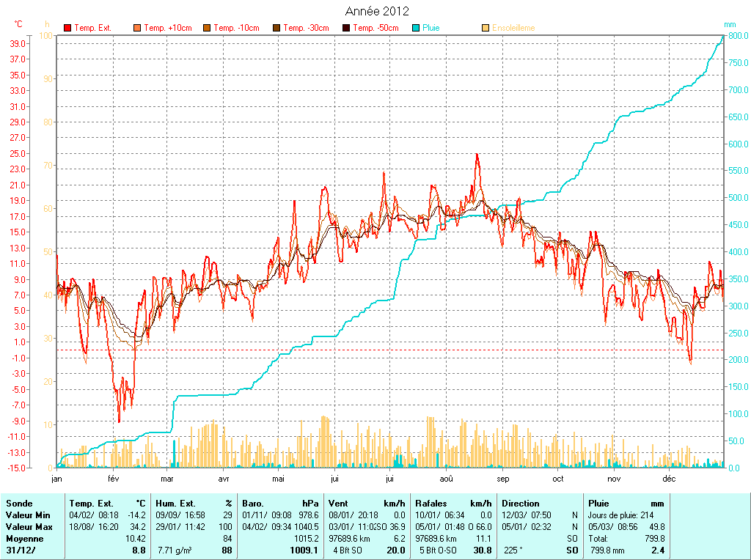Click the Hum. Ext. column header
This screenshot has height=560, width=751.
click(x=194, y=504)
